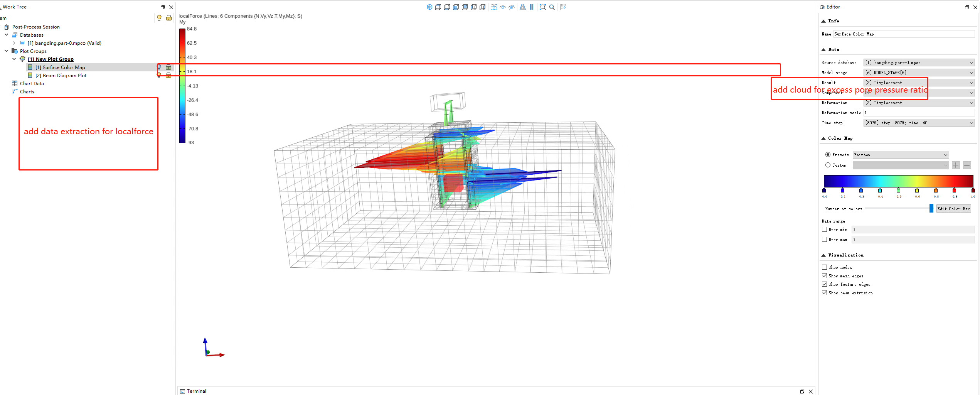Click the Number of colors slider handle

click(931, 209)
